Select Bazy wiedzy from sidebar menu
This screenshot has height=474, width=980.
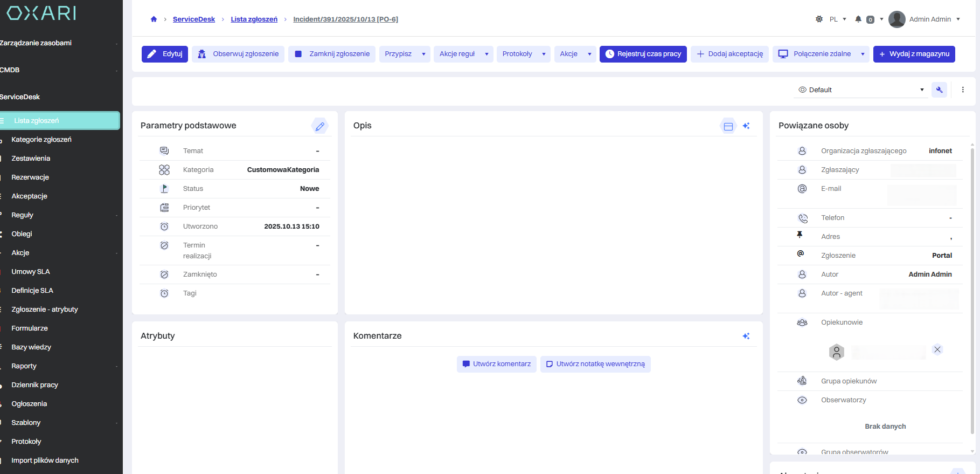pyautogui.click(x=31, y=347)
